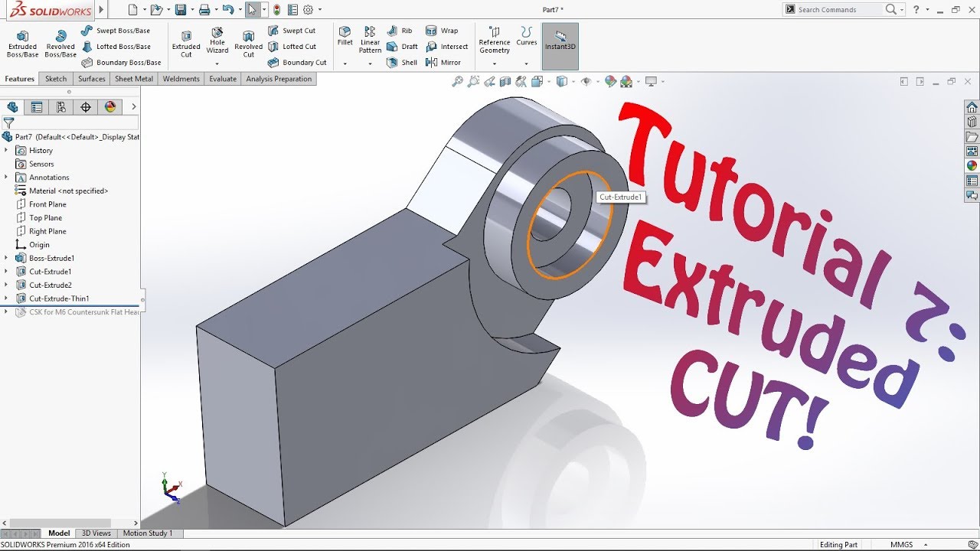Open Linear Pattern dropdown arrow
Viewport: 980px width, 551px height.
[370, 64]
